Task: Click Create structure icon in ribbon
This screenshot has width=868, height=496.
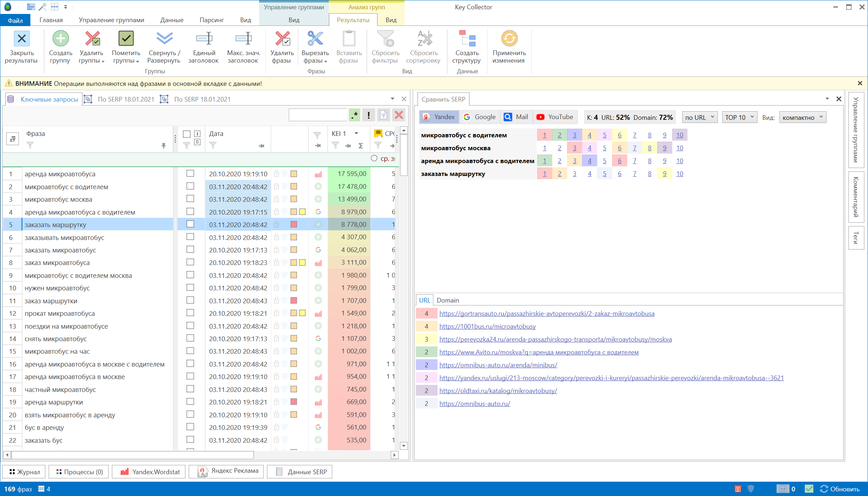Action: point(467,39)
